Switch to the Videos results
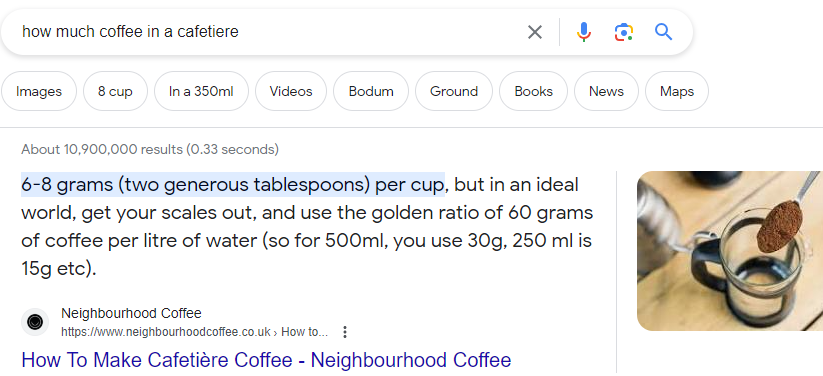This screenshot has height=376, width=823. pos(291,91)
